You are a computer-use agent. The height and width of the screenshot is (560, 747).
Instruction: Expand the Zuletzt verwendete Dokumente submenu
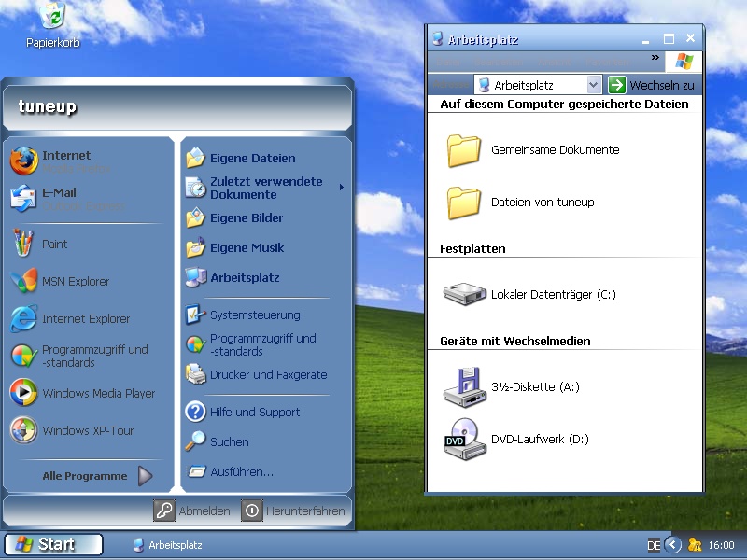[x=265, y=188]
